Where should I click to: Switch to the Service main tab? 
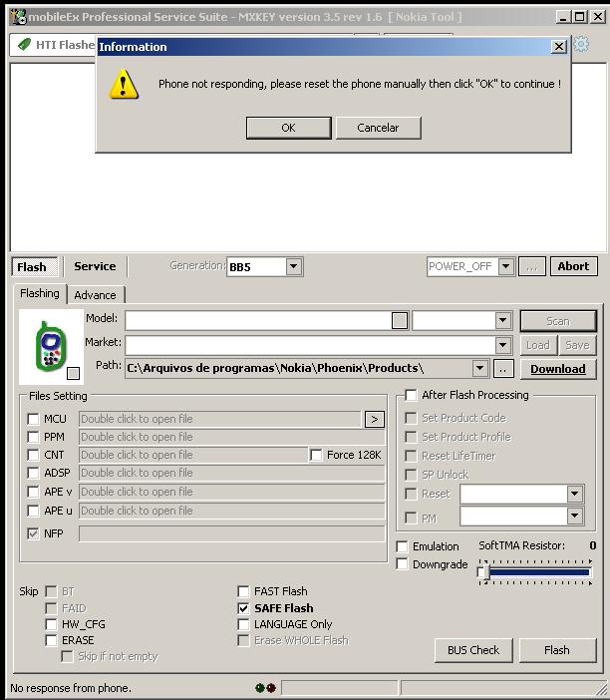[95, 266]
